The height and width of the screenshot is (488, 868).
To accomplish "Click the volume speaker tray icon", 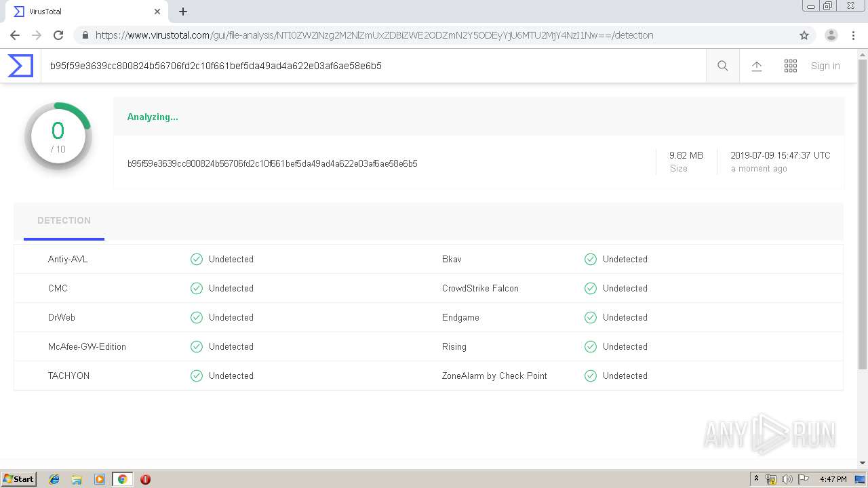I will pyautogui.click(x=787, y=479).
